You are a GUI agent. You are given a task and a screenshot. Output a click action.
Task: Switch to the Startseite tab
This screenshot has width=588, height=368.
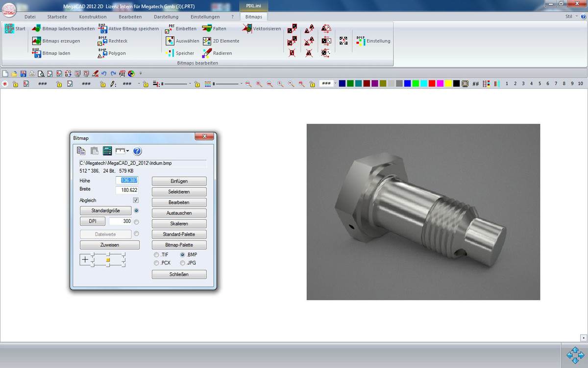(58, 17)
